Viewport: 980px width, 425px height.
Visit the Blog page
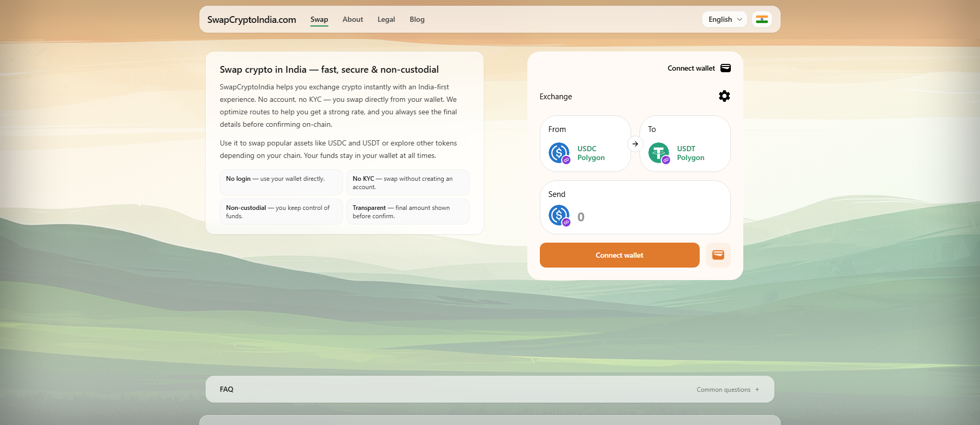(417, 19)
